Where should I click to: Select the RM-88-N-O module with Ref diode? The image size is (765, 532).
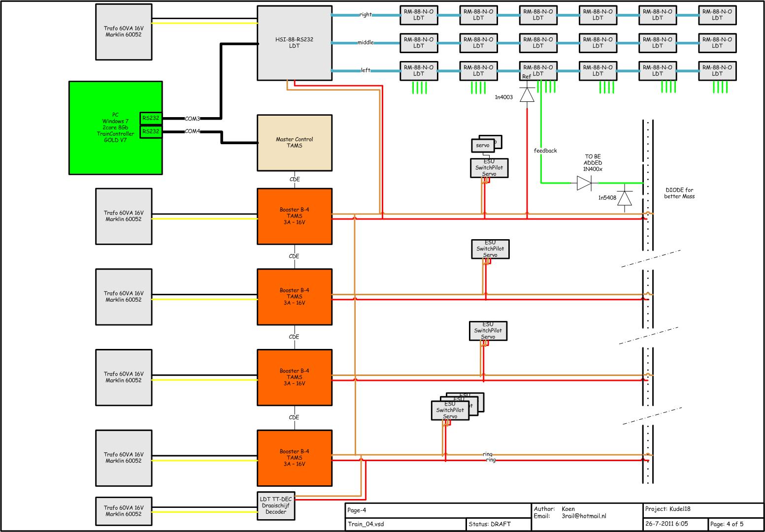tap(538, 70)
